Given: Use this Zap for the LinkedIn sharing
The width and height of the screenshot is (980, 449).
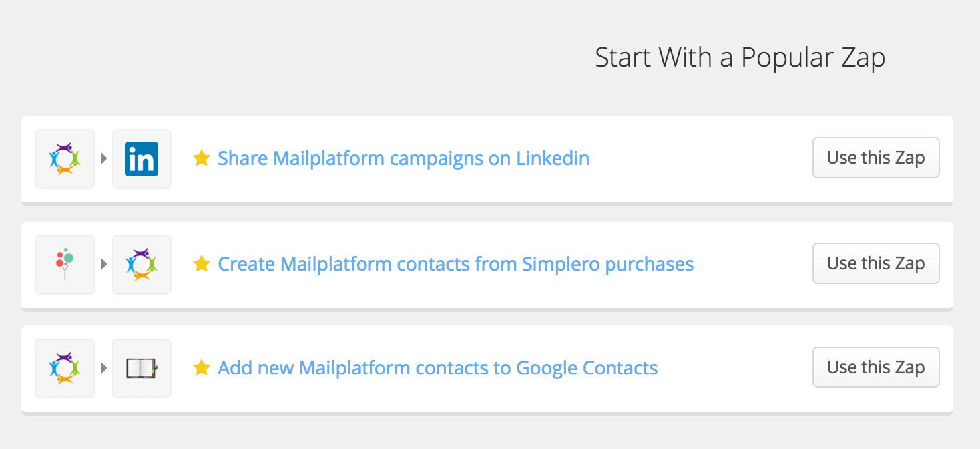Looking at the screenshot, I should coord(876,158).
